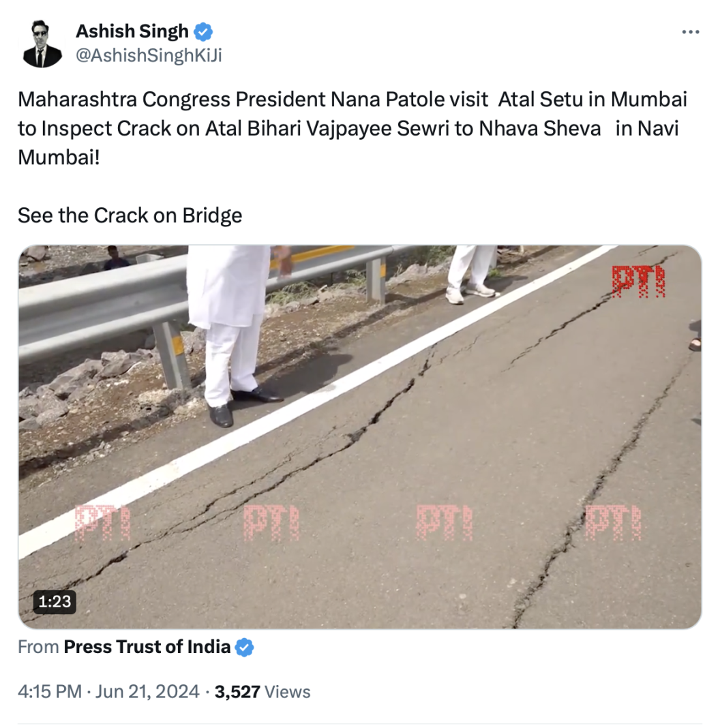The image size is (720, 728).
Task: Open the tweet's three-dot more options menu
Action: tap(691, 32)
